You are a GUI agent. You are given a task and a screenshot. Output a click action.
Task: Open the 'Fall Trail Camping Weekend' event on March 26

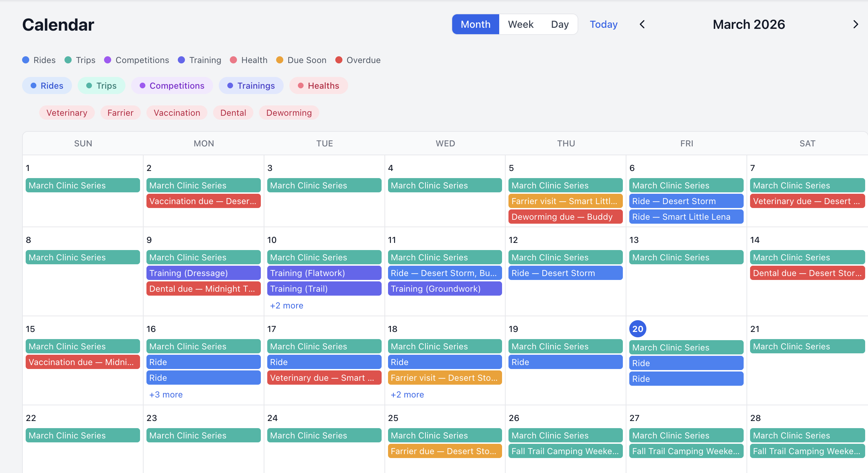[565, 451]
